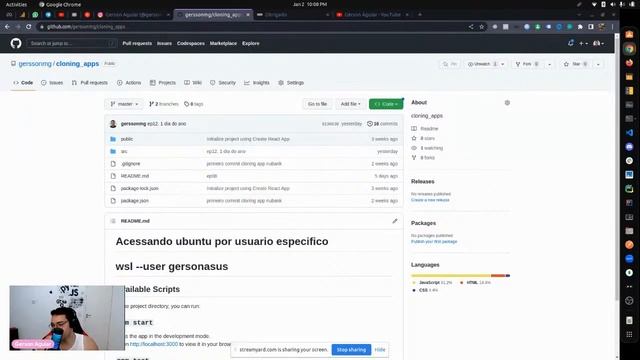Open the GitHub Octocat home logo
The height and width of the screenshot is (360, 640).
tap(16, 43)
